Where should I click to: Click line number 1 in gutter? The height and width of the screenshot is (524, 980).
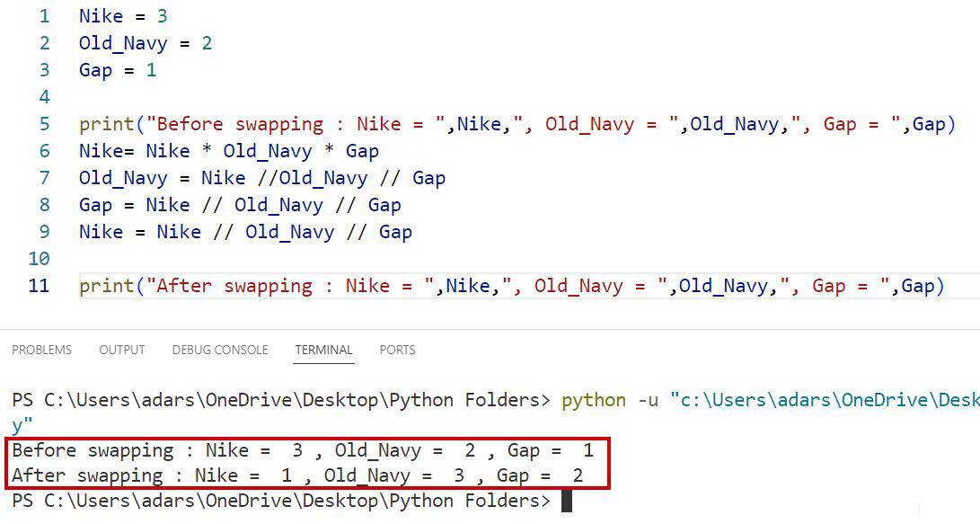[44, 16]
